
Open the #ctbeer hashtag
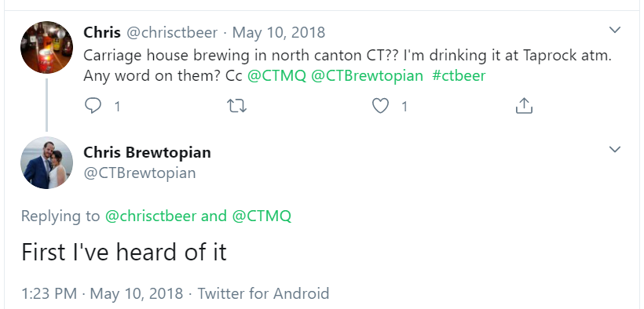[x=459, y=75]
